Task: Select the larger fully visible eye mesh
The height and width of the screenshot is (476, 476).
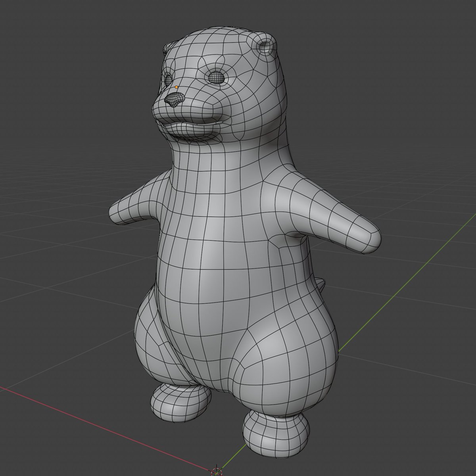Action: (x=216, y=77)
